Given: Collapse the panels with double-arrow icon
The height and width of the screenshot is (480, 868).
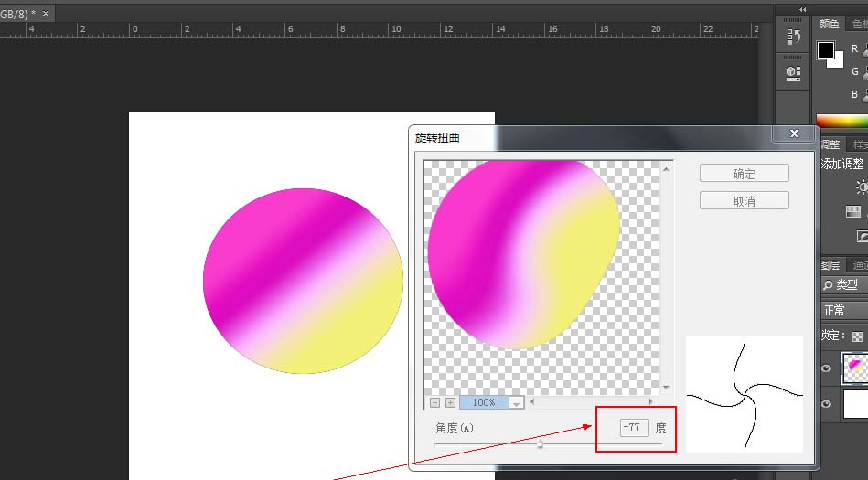Looking at the screenshot, I should tap(803, 9).
